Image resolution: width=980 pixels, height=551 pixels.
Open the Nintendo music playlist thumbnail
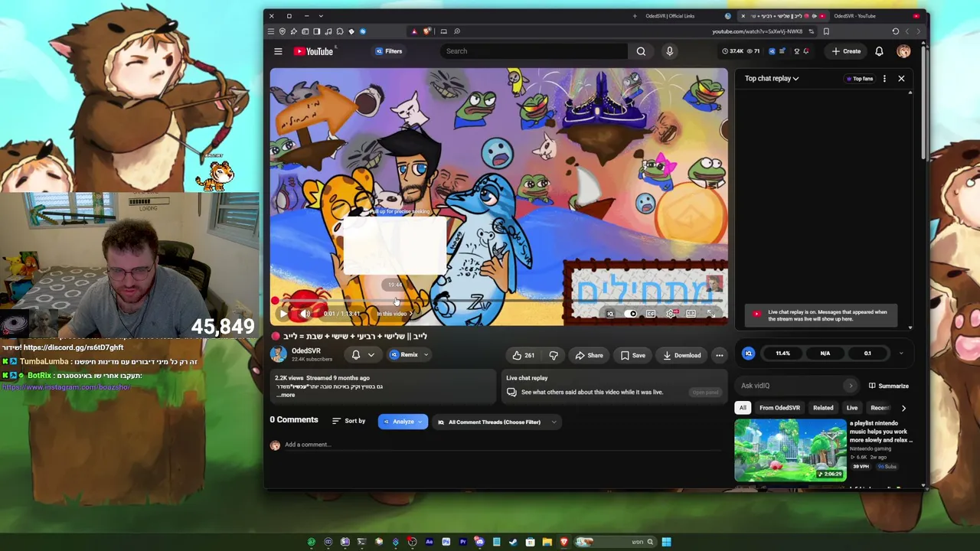(x=790, y=449)
